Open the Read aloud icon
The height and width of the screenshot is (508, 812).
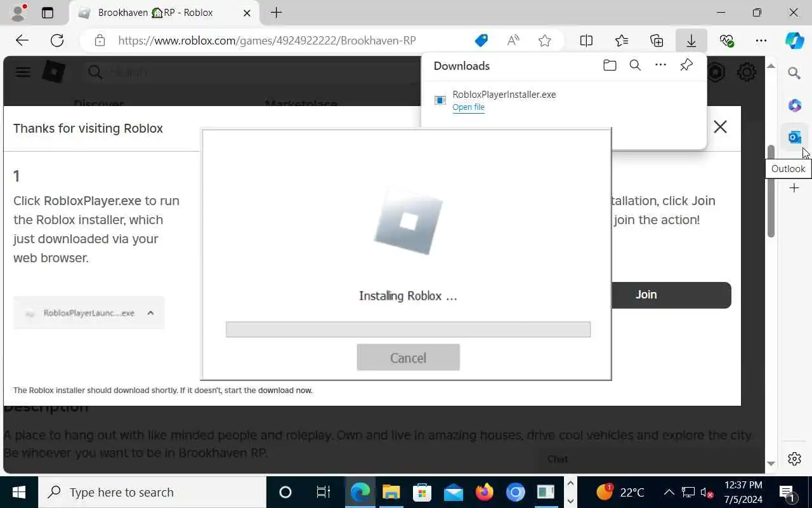tap(513, 41)
